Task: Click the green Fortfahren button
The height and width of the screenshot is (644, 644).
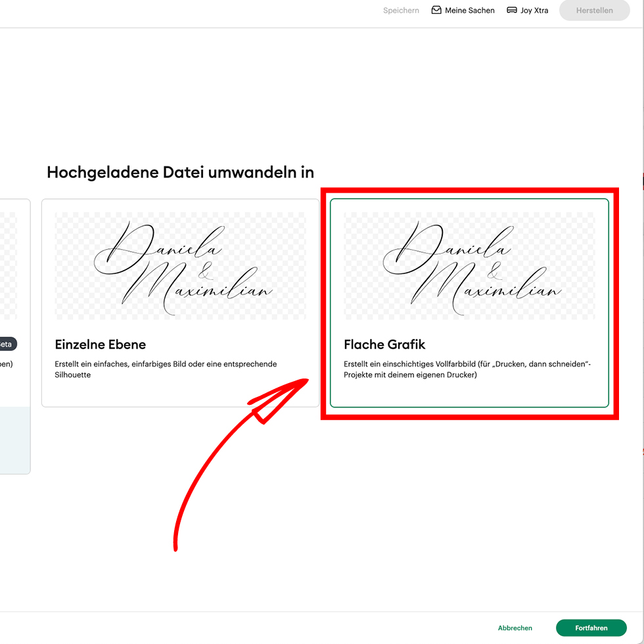Action: coord(591,628)
